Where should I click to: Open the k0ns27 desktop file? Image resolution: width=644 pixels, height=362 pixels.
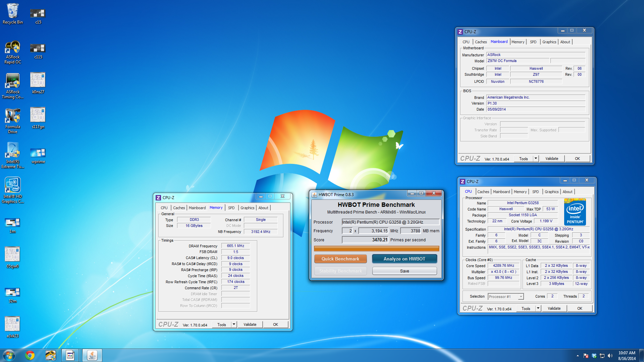point(38,83)
